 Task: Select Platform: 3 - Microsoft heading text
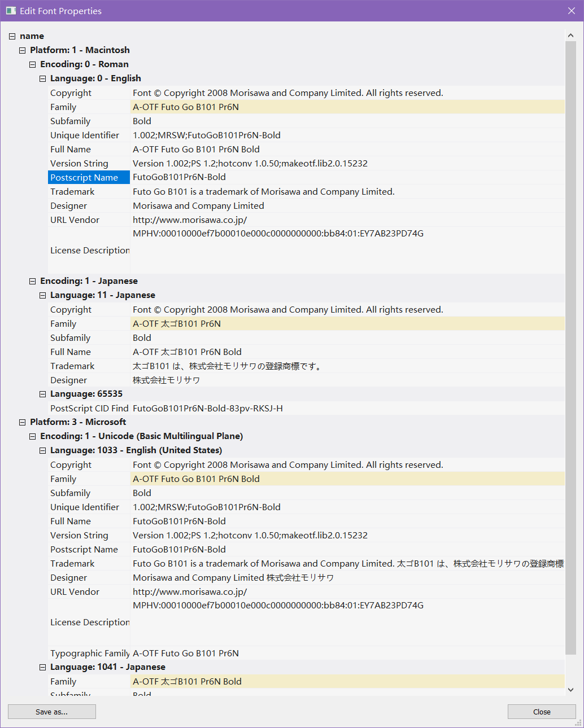(78, 422)
